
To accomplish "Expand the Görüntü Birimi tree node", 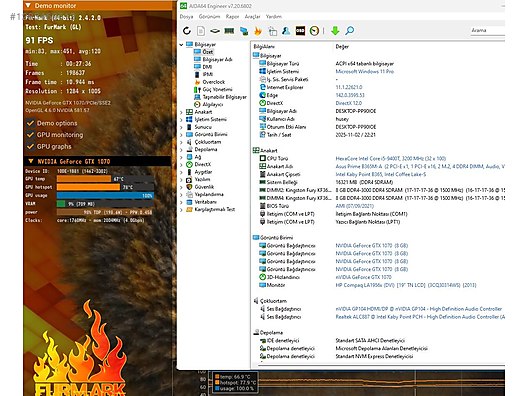I will click(181, 134).
